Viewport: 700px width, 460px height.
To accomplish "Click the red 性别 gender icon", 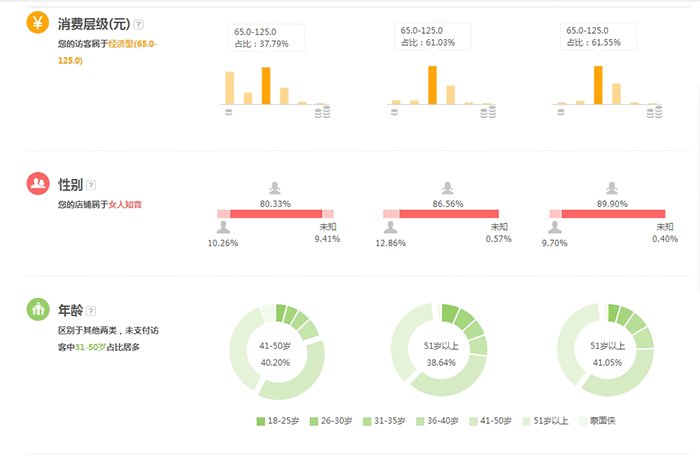I will [37, 184].
